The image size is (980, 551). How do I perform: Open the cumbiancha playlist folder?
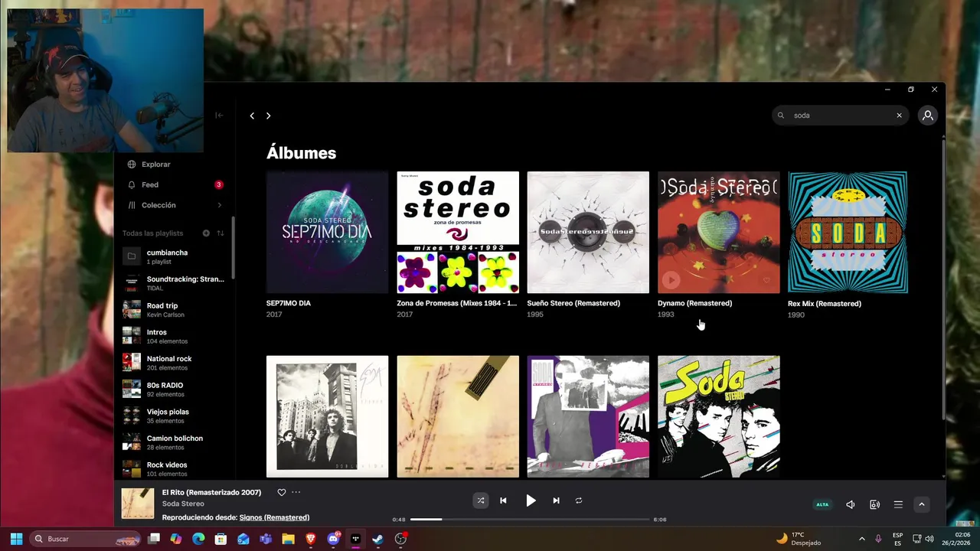pyautogui.click(x=175, y=257)
